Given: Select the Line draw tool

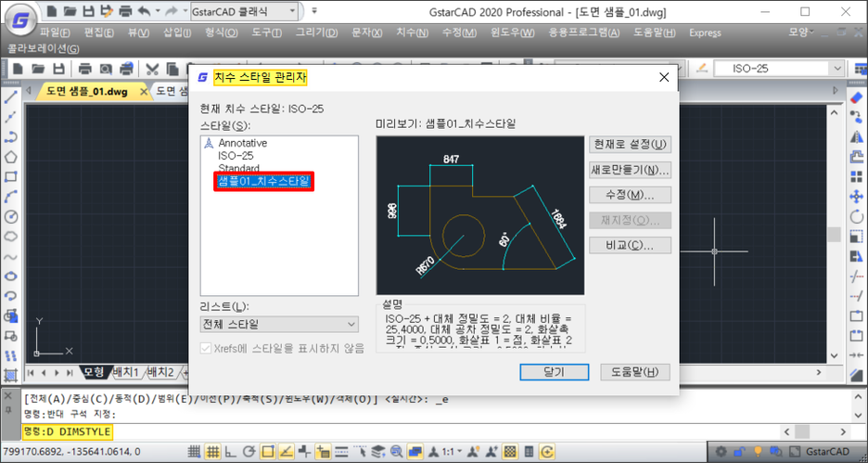Looking at the screenshot, I should [x=10, y=98].
